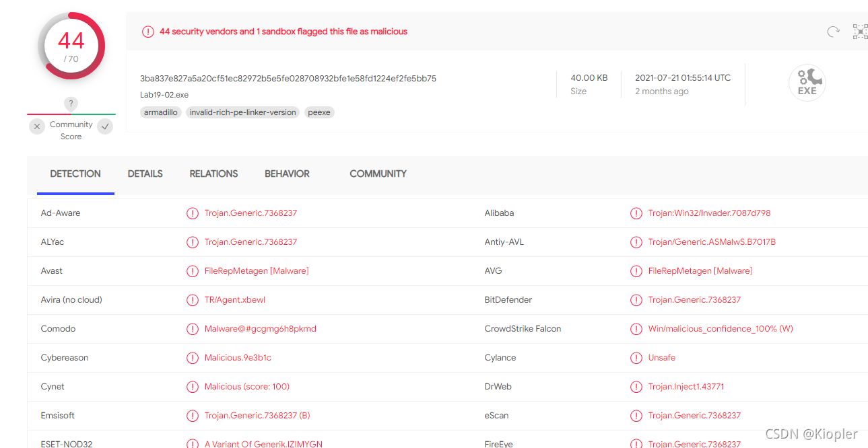
Task: Click the eScan vendor name
Action: click(x=496, y=416)
